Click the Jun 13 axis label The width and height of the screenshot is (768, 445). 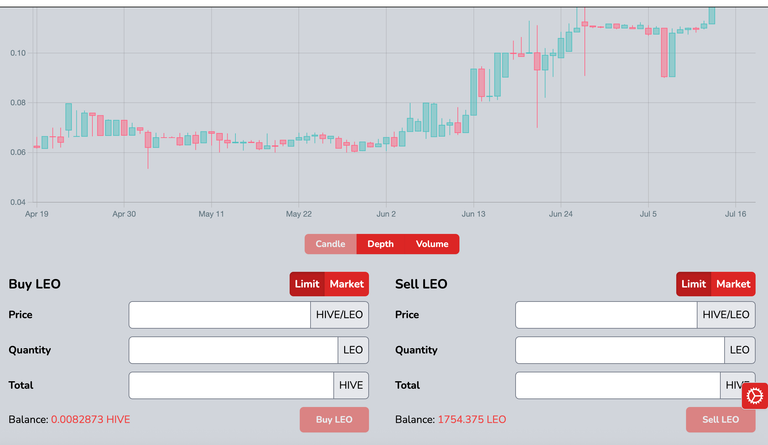[473, 214]
